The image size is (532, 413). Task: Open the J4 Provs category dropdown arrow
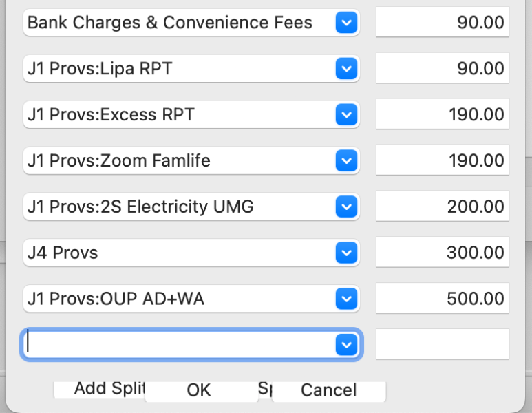point(346,253)
